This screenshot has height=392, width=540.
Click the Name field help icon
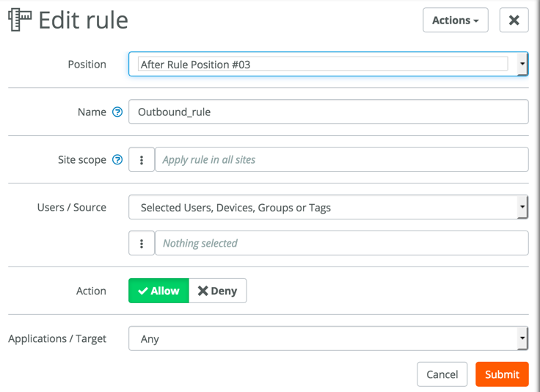pos(117,112)
